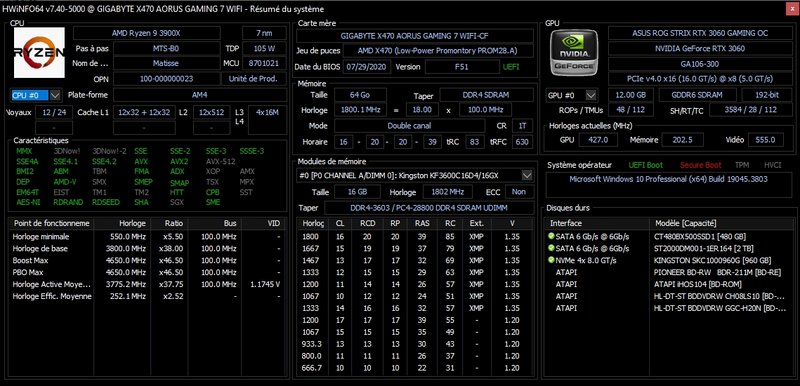800x386 pixels.
Task: Click the MCU 8701021 value
Action: click(x=264, y=64)
